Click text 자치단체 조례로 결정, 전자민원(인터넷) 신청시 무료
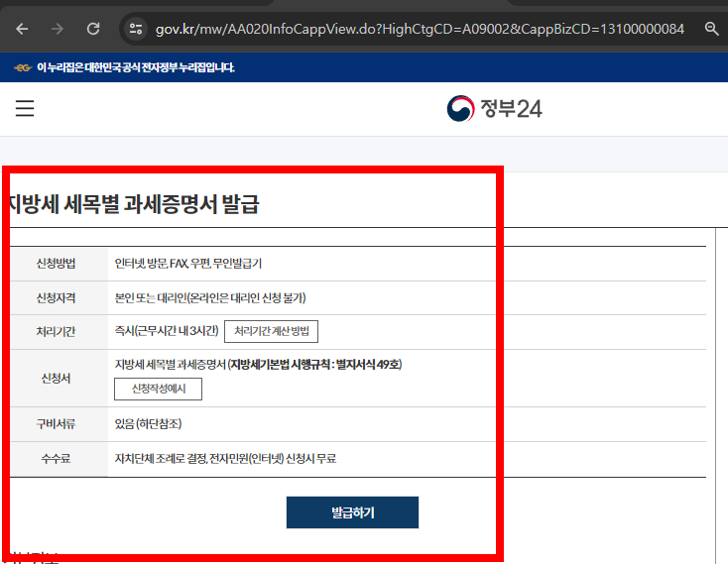The width and height of the screenshot is (728, 564). [226, 459]
